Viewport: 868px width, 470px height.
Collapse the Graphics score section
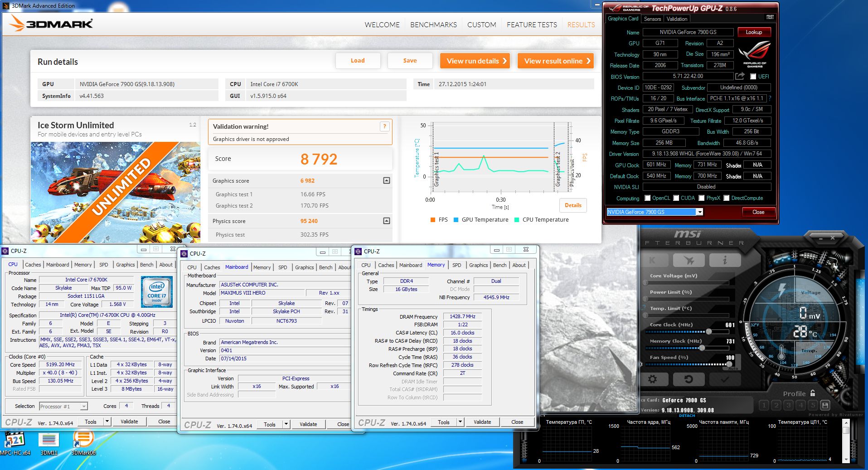[386, 180]
